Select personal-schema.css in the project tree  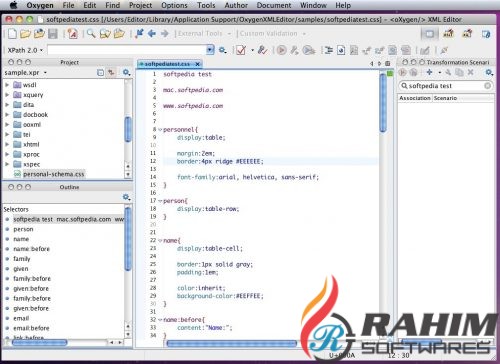click(53, 174)
